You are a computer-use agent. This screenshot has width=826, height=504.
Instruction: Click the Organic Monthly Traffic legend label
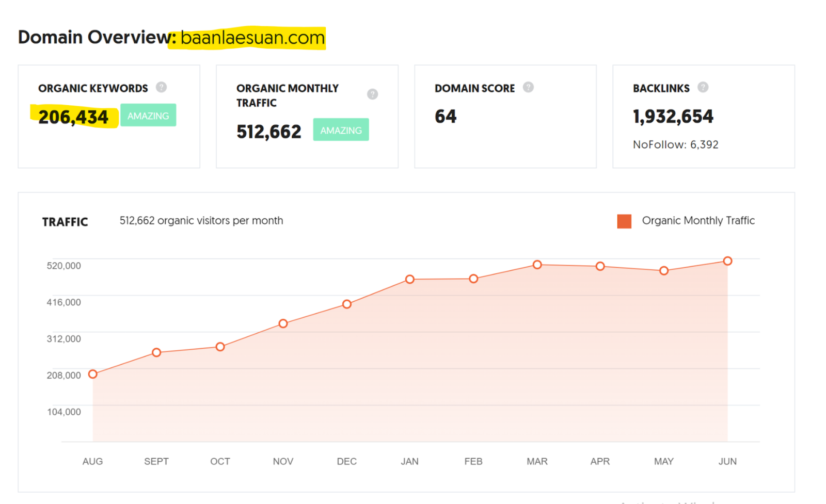click(x=698, y=221)
